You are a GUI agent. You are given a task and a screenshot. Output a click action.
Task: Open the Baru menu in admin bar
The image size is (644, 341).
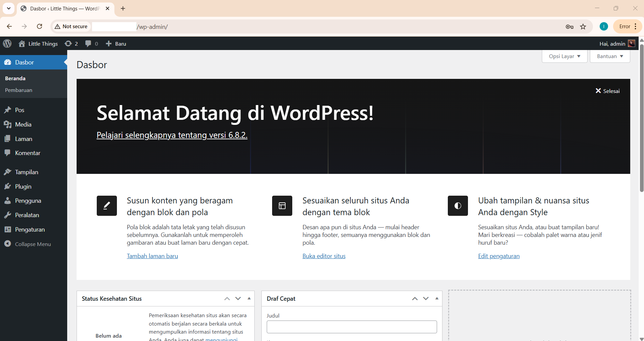116,44
